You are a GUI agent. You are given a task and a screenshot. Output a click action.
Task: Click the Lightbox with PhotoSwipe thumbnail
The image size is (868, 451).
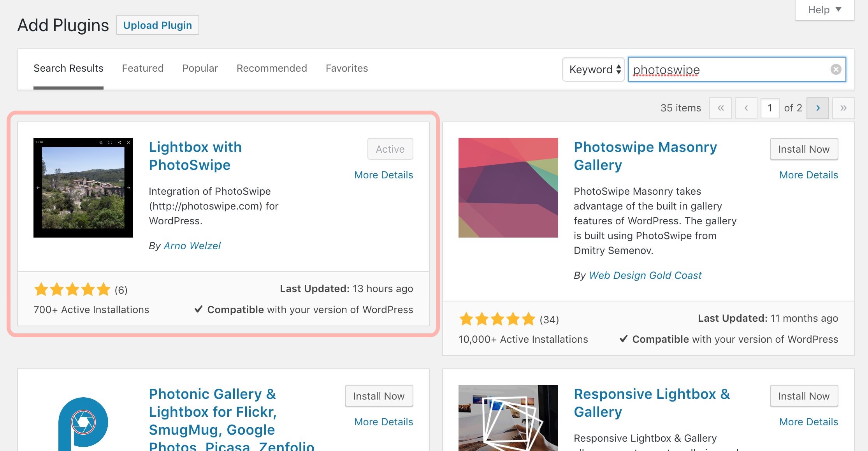[x=83, y=188]
